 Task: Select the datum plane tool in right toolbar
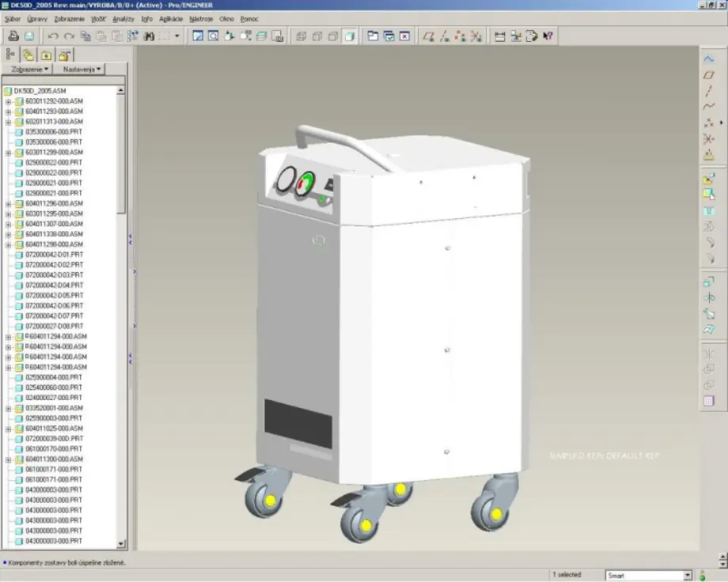point(709,74)
